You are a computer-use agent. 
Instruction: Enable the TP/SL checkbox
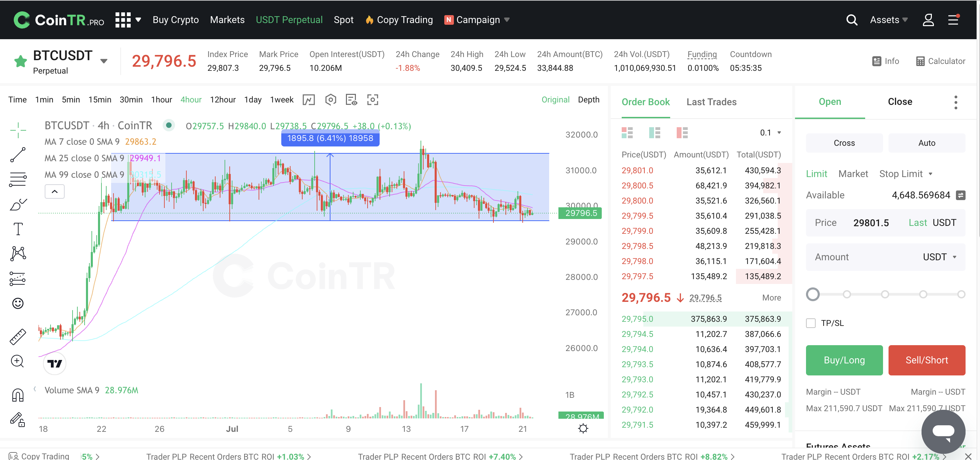coord(811,323)
